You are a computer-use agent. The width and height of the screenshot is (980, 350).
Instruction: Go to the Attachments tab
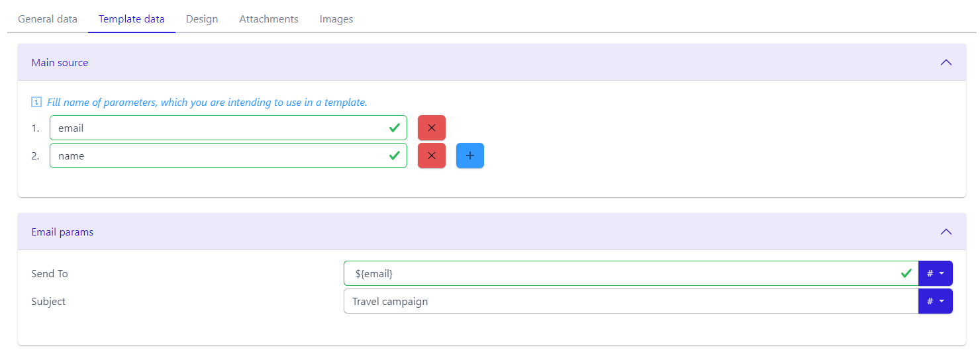(269, 19)
